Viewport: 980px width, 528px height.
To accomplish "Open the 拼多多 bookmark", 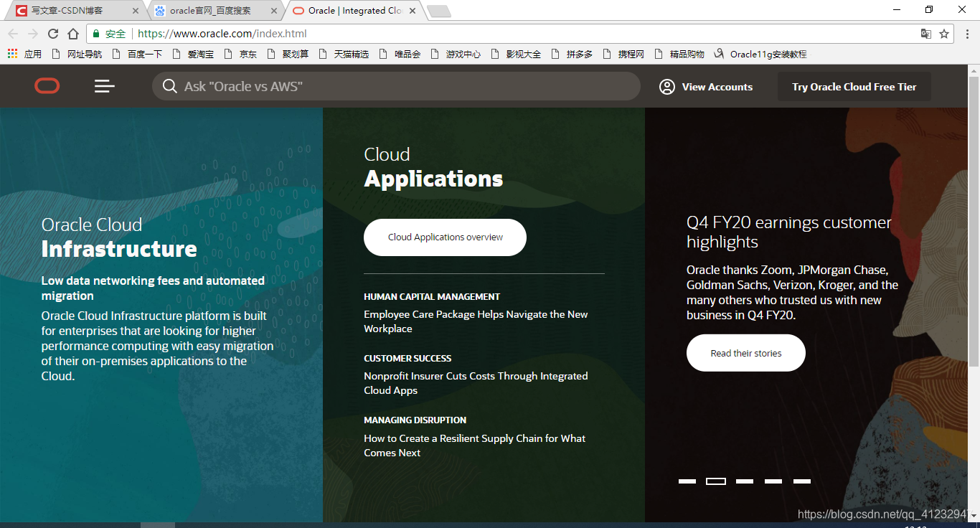I will (573, 54).
